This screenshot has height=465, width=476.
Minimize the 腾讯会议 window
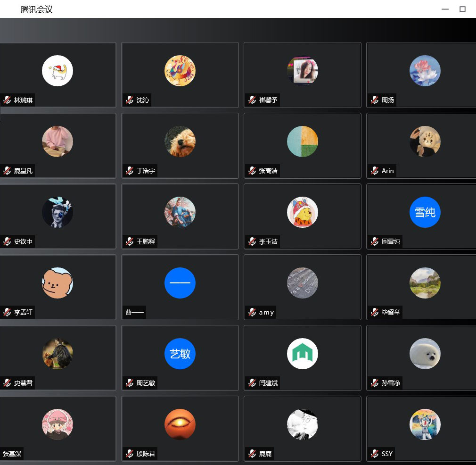pyautogui.click(x=445, y=9)
